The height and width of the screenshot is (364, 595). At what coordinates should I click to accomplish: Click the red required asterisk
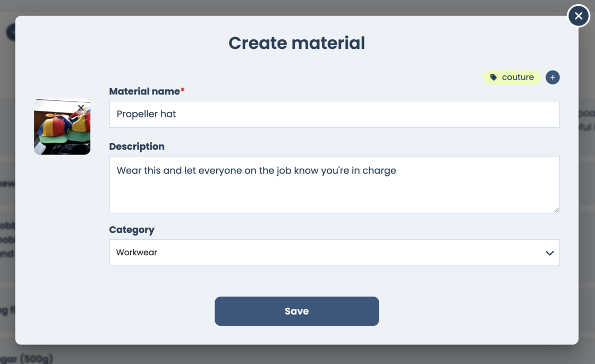tap(183, 91)
